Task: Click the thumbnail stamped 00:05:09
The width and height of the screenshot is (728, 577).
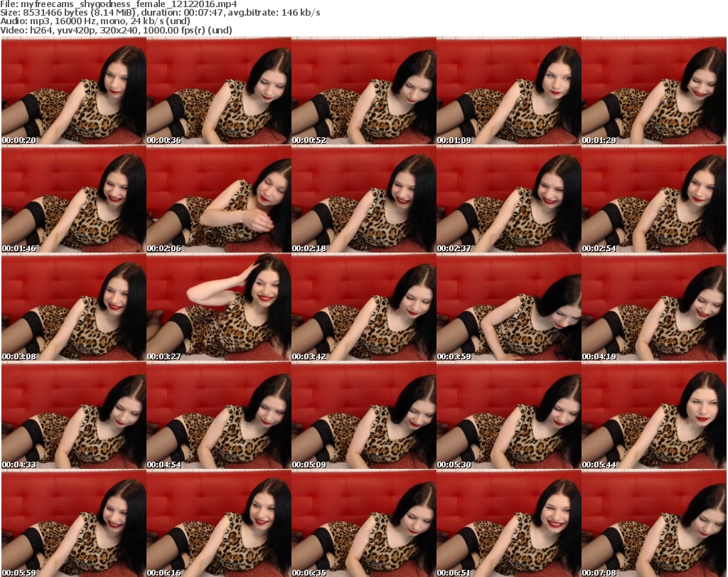Action: (x=364, y=415)
